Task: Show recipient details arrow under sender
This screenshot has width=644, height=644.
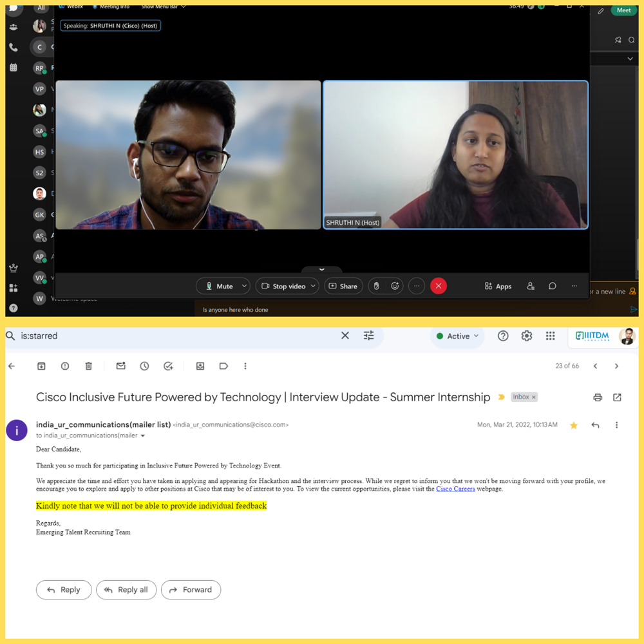Action: point(143,436)
